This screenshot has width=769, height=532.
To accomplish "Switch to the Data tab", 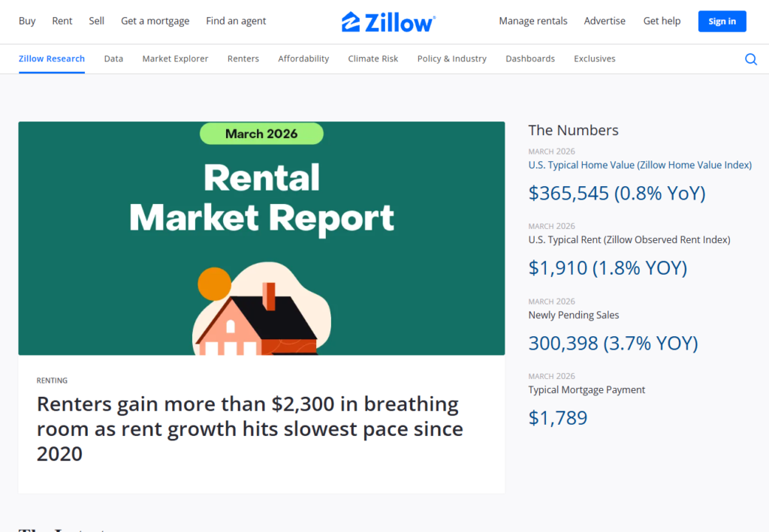I will [x=113, y=58].
